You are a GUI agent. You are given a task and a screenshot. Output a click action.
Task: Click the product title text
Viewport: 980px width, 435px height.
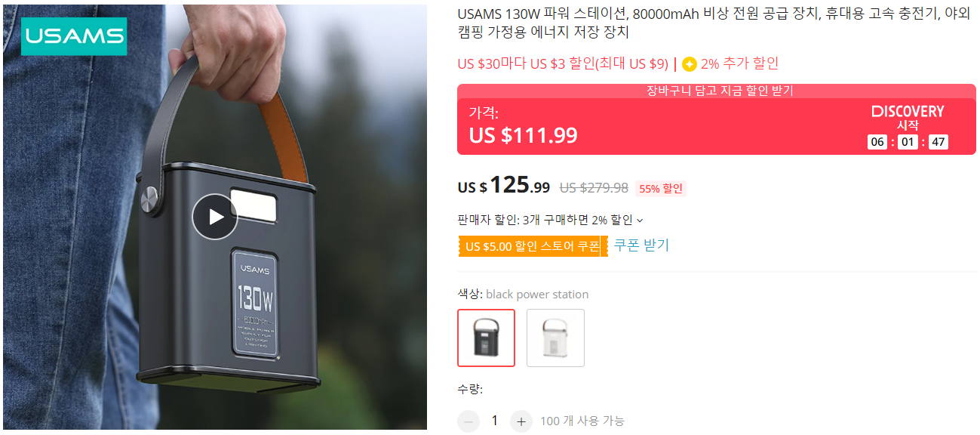714,23
